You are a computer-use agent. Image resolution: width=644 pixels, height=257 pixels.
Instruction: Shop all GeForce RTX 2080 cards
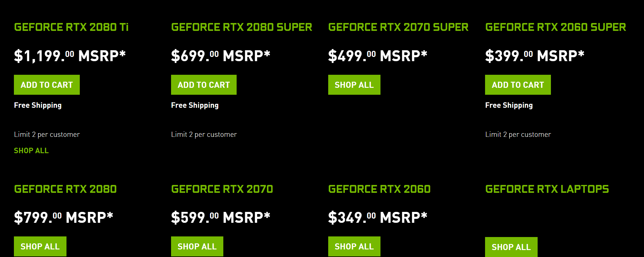point(40,246)
